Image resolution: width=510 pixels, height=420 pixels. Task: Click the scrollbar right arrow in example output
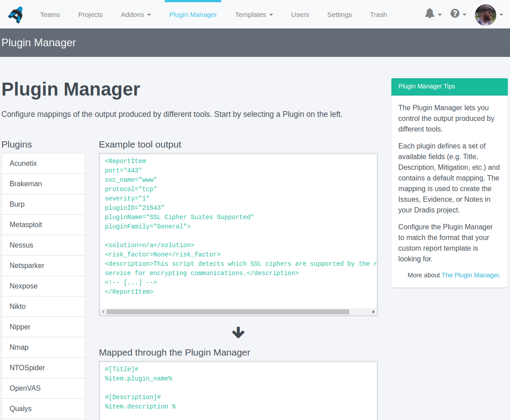pyautogui.click(x=373, y=312)
